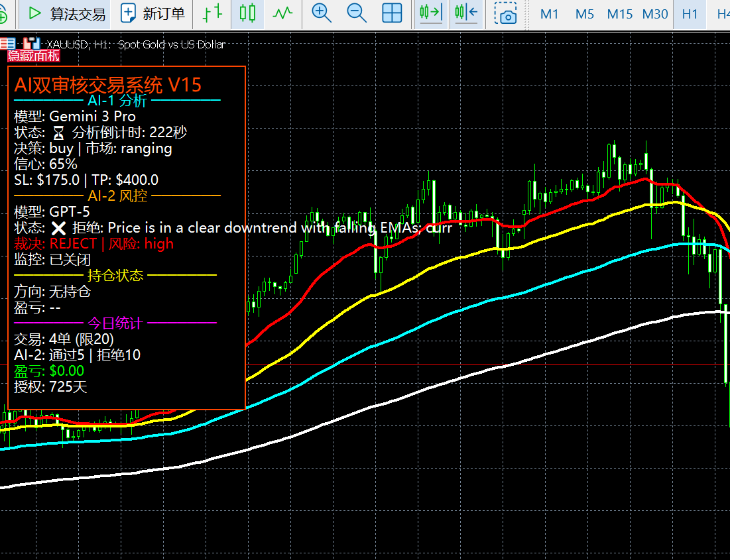Switch to M15 timeframe
The width and height of the screenshot is (730, 560).
tap(619, 14)
